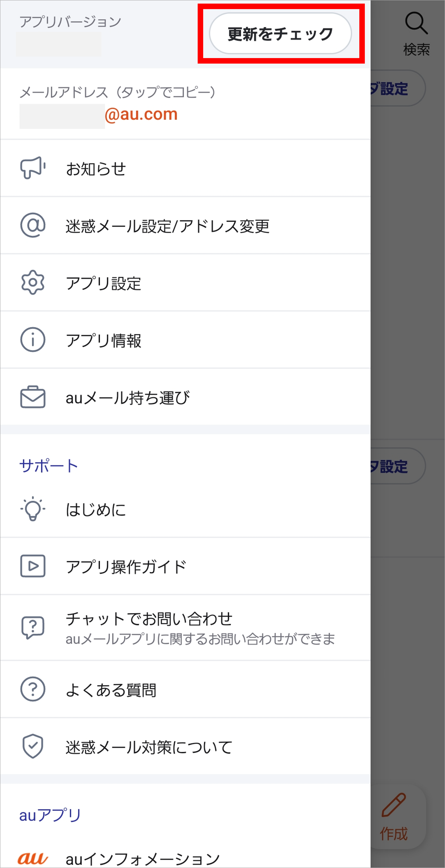Click the megaphone icon for お知らせ
The width and height of the screenshot is (445, 868).
33,168
